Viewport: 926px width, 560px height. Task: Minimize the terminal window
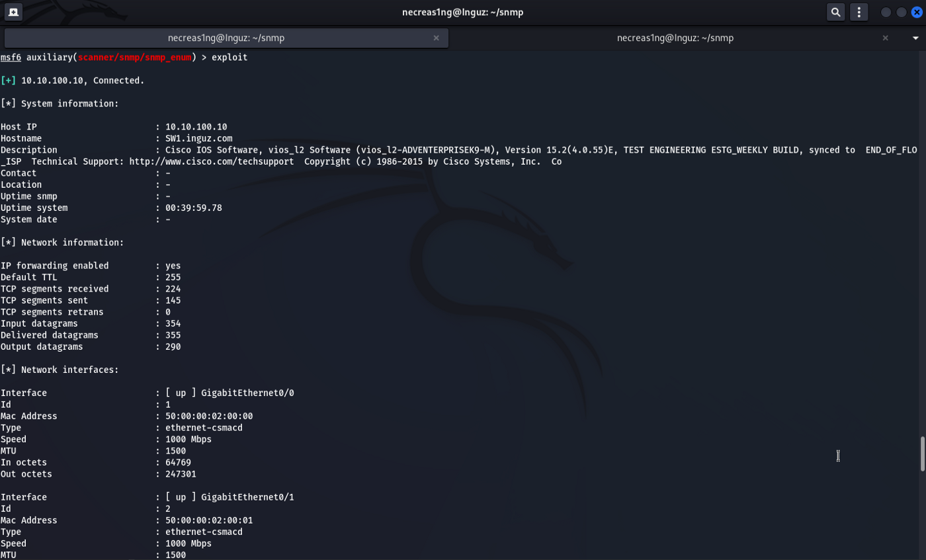pyautogui.click(x=886, y=12)
